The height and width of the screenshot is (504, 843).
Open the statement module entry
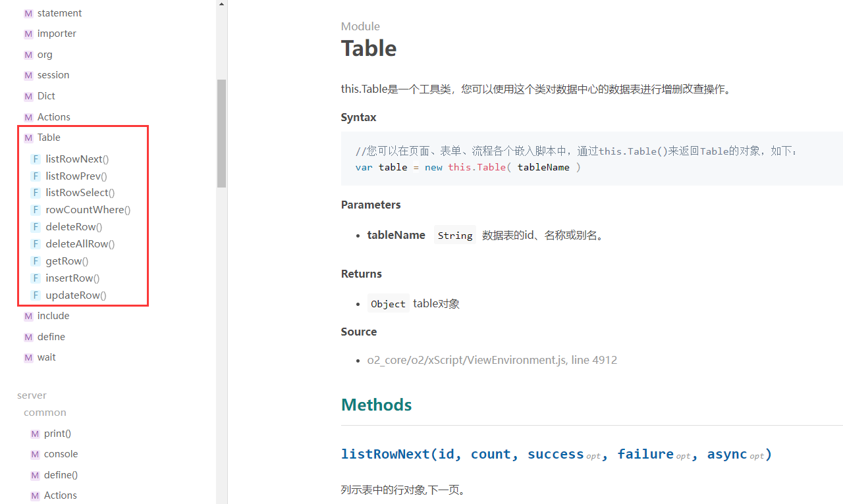click(59, 13)
